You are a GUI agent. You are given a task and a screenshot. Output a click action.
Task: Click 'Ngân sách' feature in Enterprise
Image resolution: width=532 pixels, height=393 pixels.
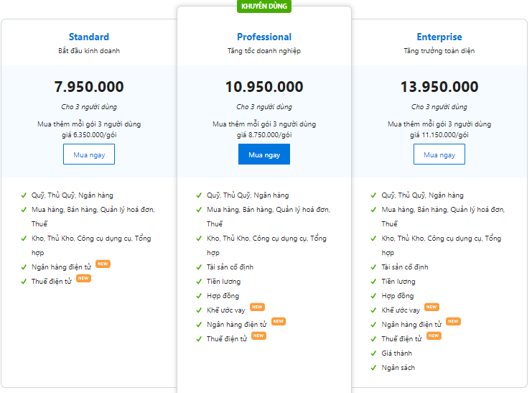pyautogui.click(x=398, y=368)
